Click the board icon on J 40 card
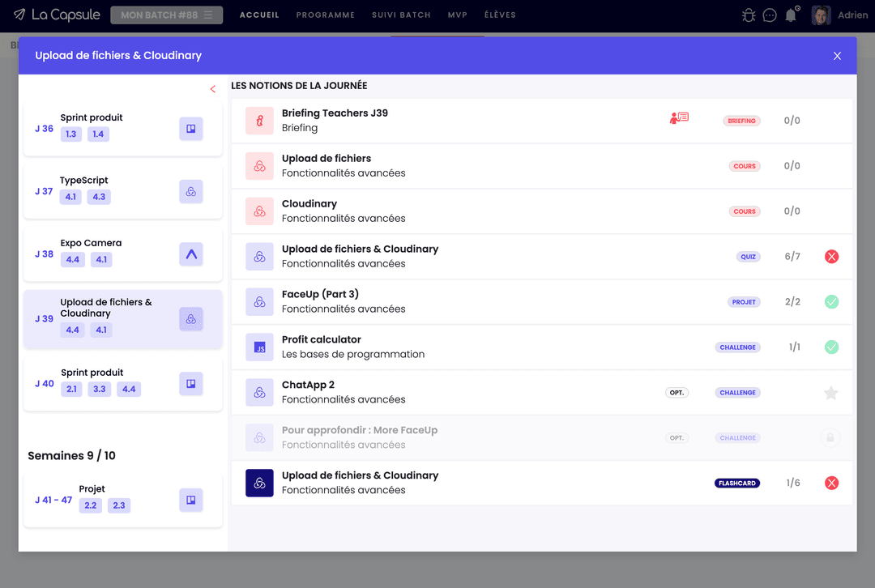875x588 pixels. click(191, 384)
